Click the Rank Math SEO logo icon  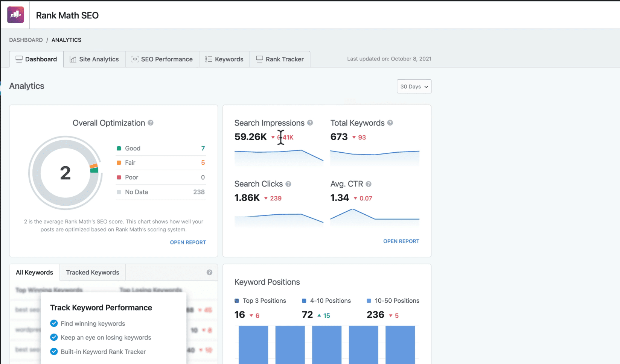coord(15,15)
